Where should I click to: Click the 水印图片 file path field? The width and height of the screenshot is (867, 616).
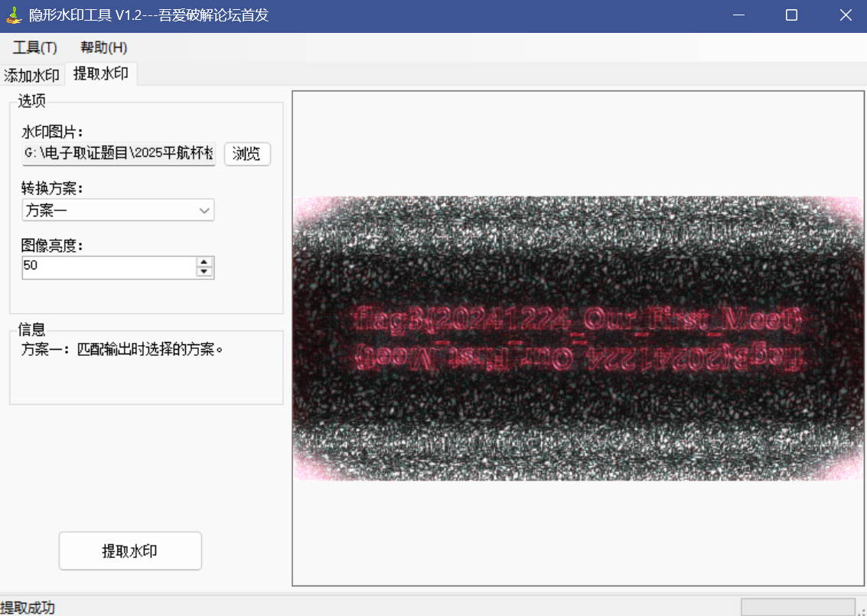click(119, 153)
